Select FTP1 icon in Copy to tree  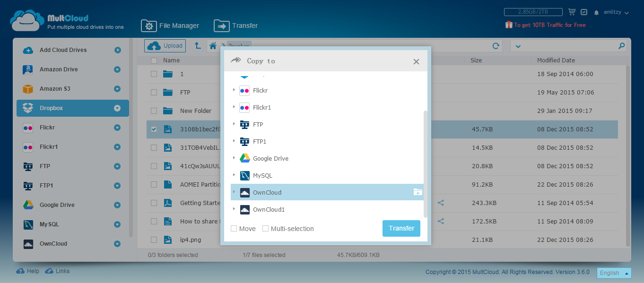click(244, 142)
